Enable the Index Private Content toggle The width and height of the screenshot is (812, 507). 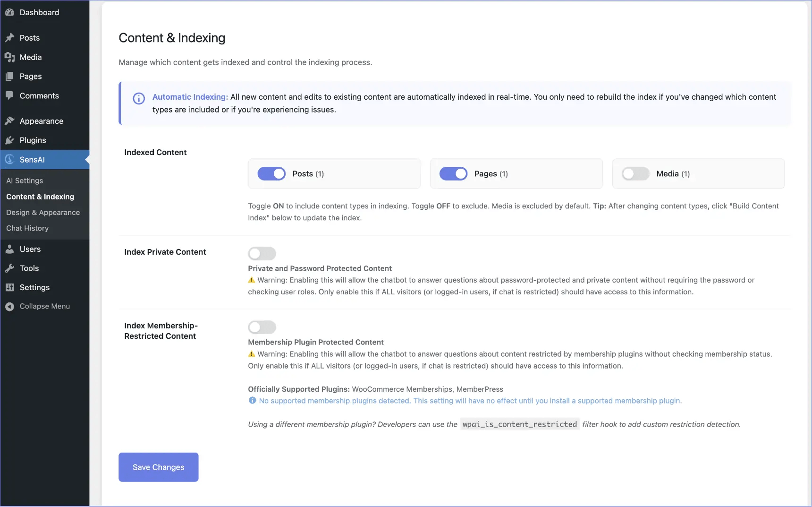[262, 254]
